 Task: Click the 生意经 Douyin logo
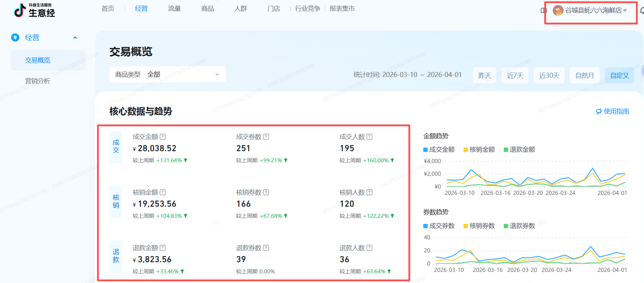click(34, 10)
